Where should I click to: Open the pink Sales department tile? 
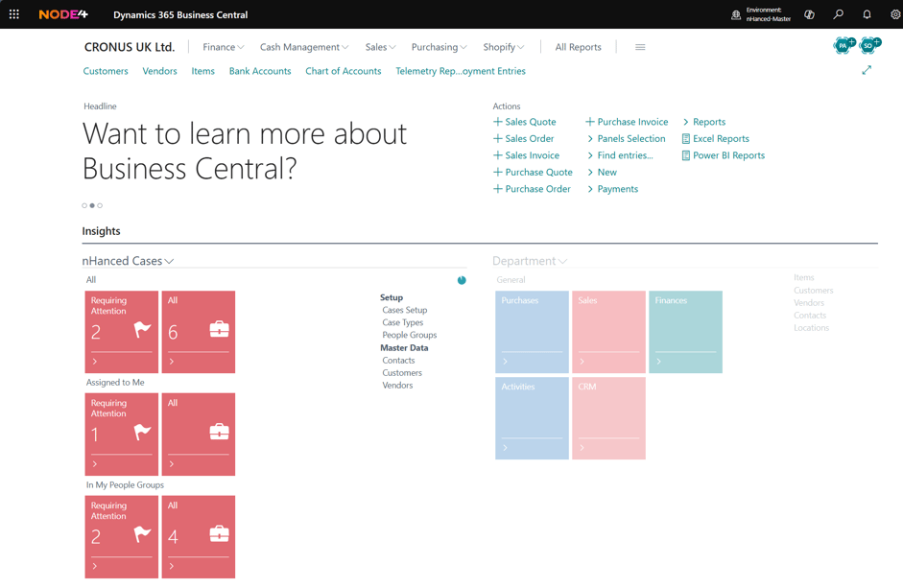coord(608,332)
